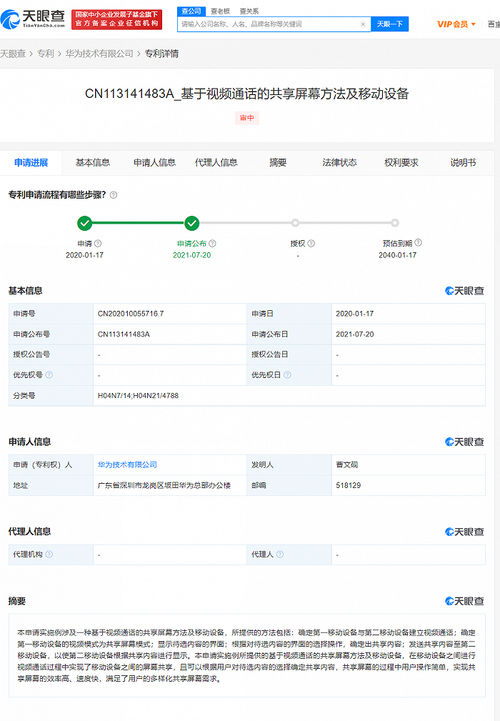Click the 预估到期 step circle marker

pyautogui.click(x=395, y=223)
